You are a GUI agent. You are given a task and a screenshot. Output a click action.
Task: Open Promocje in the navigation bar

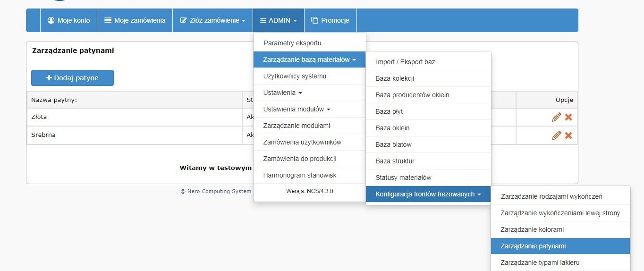[x=330, y=20]
